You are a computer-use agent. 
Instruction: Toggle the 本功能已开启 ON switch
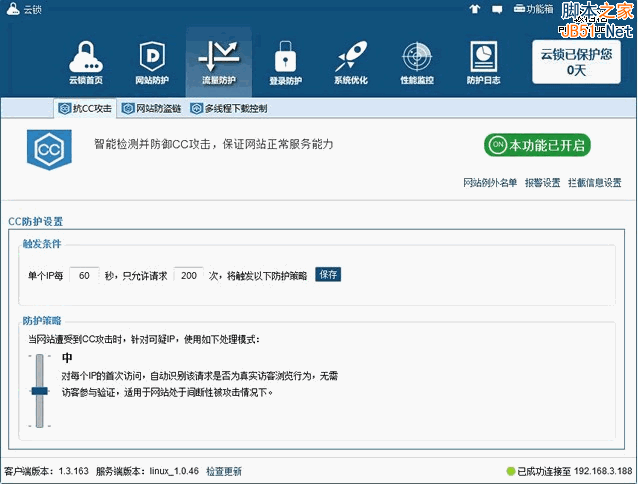point(537,146)
